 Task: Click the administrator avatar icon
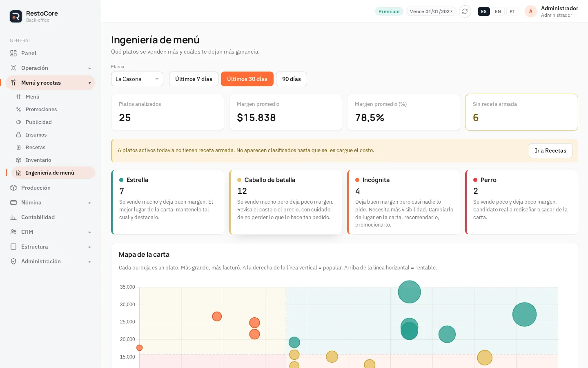tap(530, 11)
